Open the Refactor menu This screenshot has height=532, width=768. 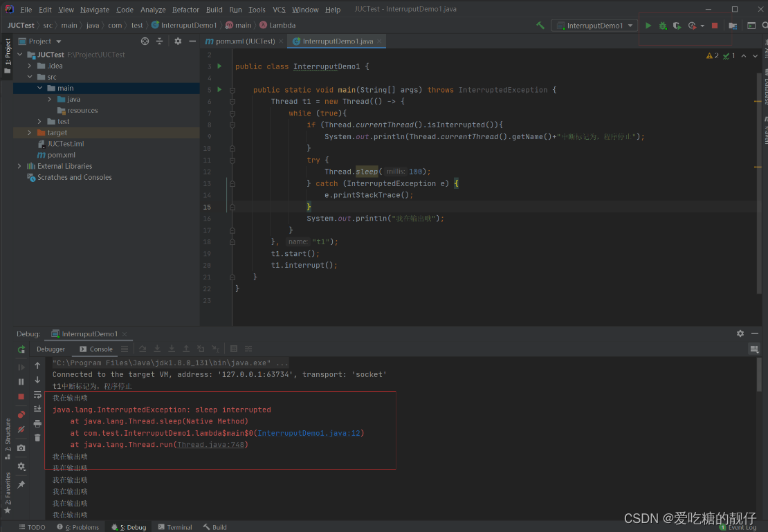(x=185, y=9)
